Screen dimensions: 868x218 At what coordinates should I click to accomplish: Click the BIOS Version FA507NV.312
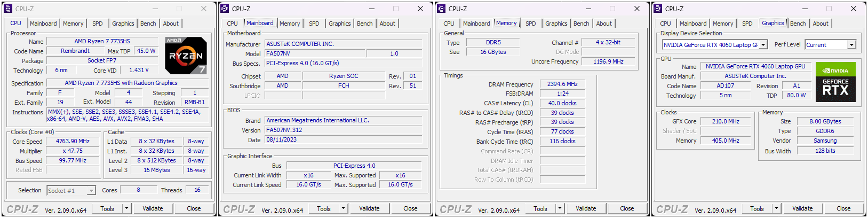(344, 130)
